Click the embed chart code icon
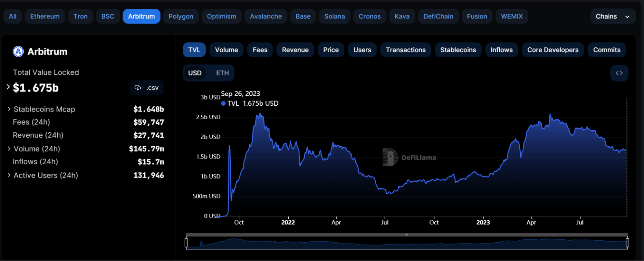The image size is (644, 261). [619, 73]
